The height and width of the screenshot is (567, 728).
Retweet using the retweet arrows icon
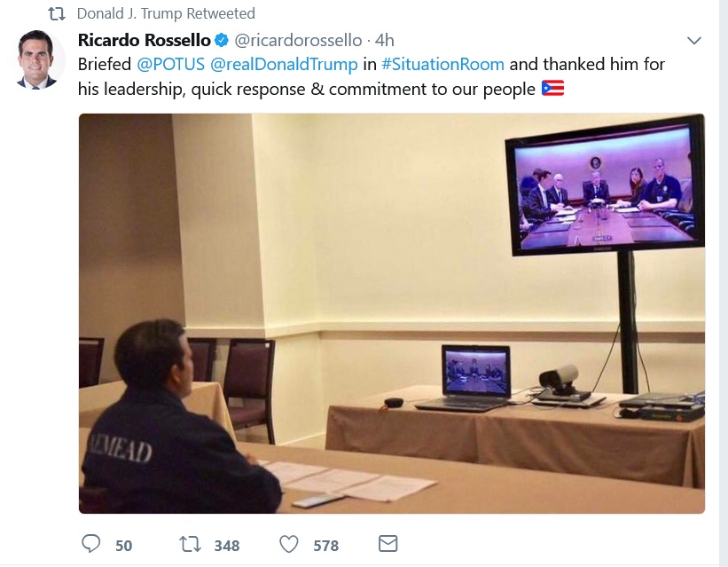[x=191, y=544]
